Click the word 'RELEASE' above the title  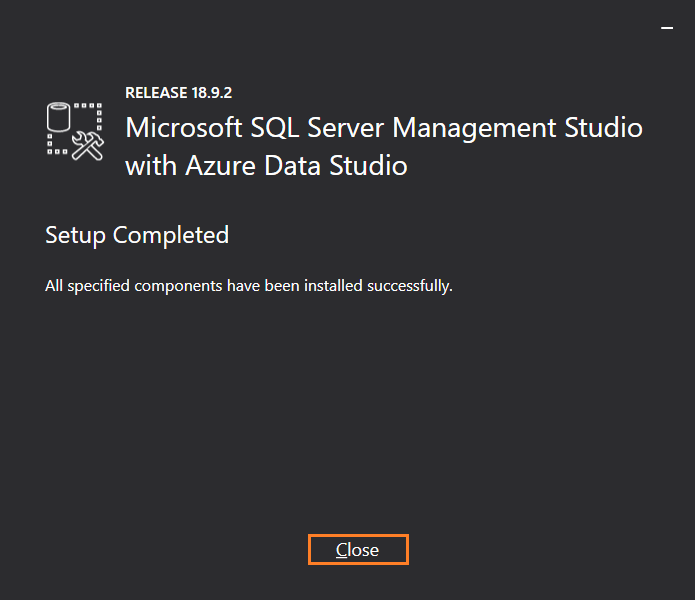coord(156,93)
